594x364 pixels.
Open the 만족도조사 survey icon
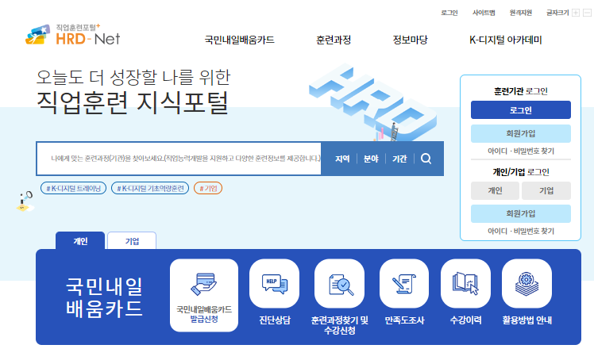pyautogui.click(x=404, y=284)
